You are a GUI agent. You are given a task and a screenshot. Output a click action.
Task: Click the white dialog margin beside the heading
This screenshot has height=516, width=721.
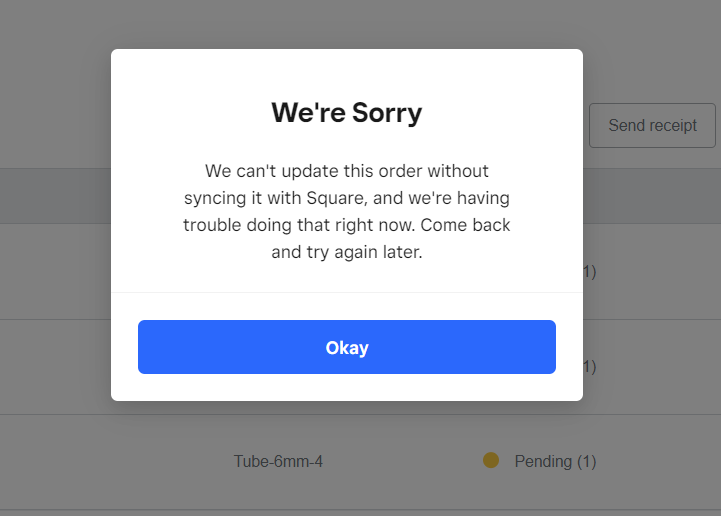click(170, 113)
